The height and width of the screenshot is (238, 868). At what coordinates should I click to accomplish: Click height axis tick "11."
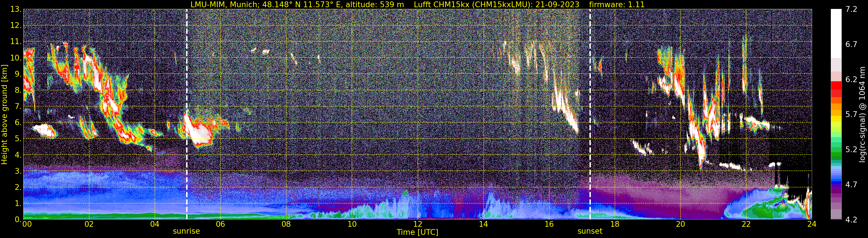[16, 42]
